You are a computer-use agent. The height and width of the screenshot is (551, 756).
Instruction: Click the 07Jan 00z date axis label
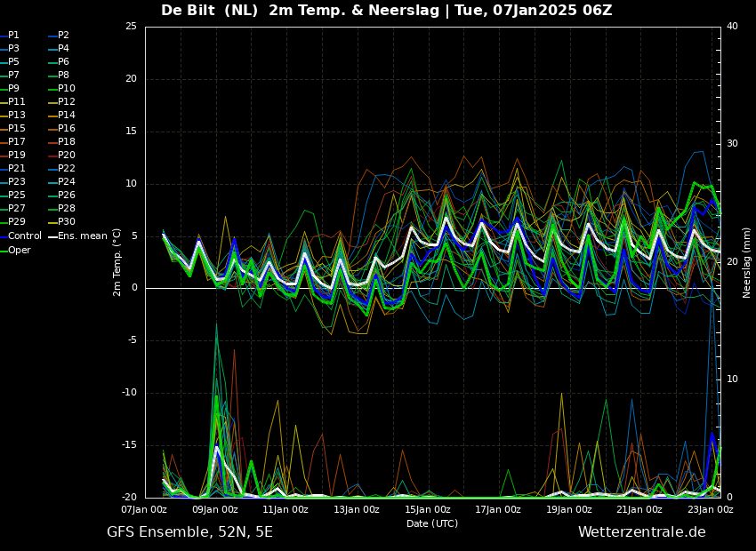[x=144, y=509]
